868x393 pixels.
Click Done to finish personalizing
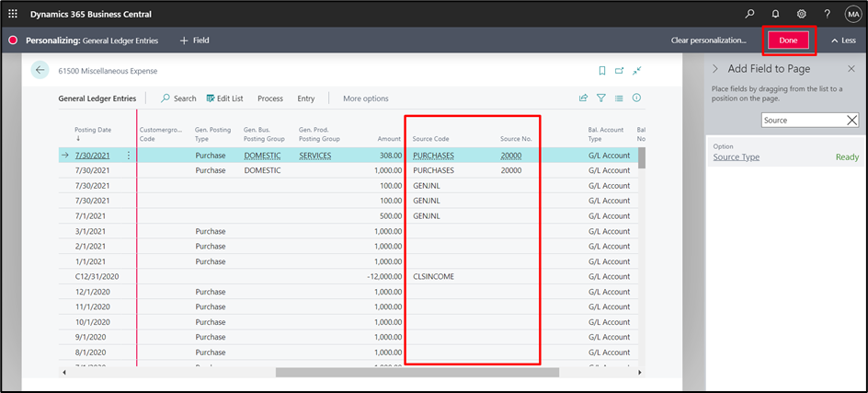[x=788, y=40]
